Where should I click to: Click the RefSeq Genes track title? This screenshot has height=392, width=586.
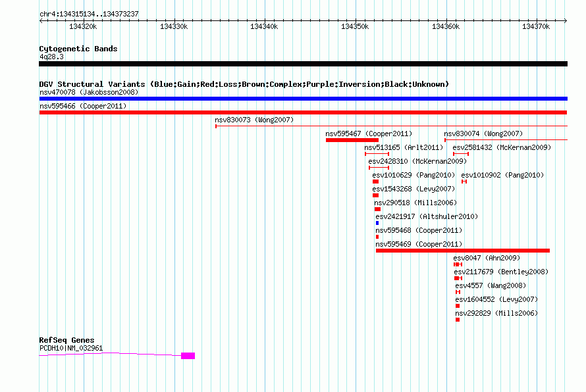click(67, 340)
